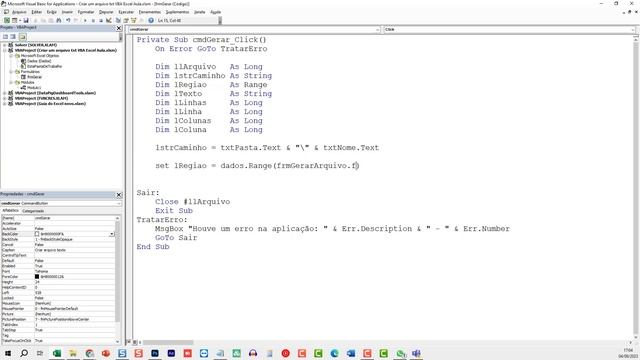The width and height of the screenshot is (640, 360).
Task: Open the Inserir menu
Action: click(67, 12)
